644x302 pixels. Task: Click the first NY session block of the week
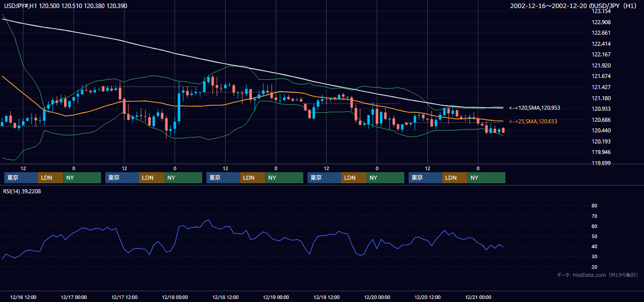[x=82, y=178]
